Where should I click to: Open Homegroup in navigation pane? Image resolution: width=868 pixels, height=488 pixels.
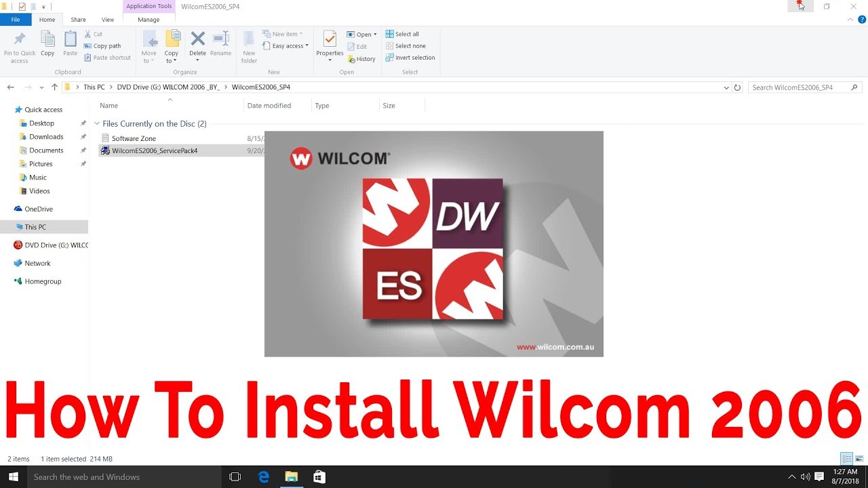tap(43, 281)
